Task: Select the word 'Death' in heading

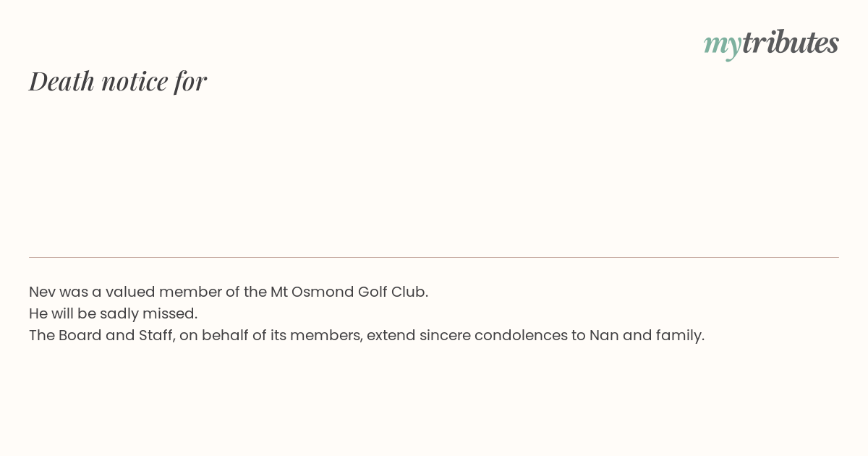Action: click(62, 81)
